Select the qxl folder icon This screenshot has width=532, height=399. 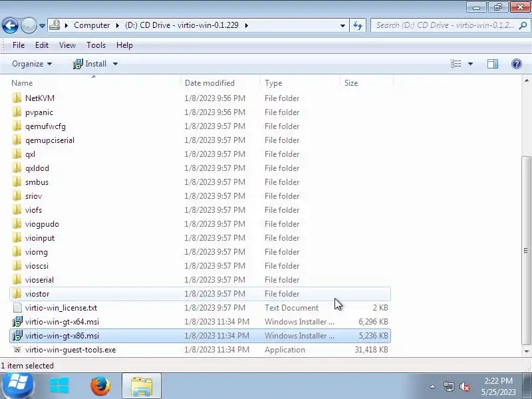[17, 154]
